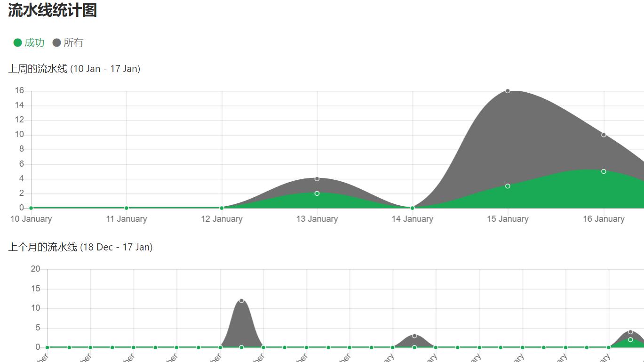Click the 12 January x-axis label
Image resolution: width=644 pixels, height=362 pixels.
click(x=222, y=219)
